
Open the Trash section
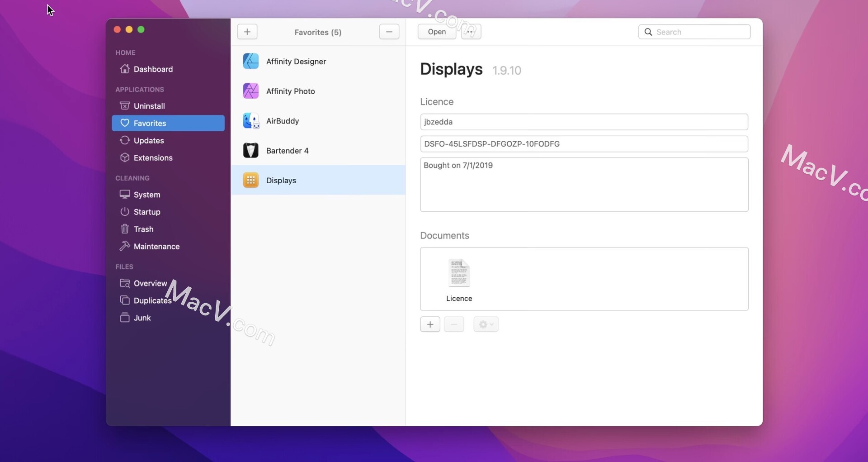168,229
